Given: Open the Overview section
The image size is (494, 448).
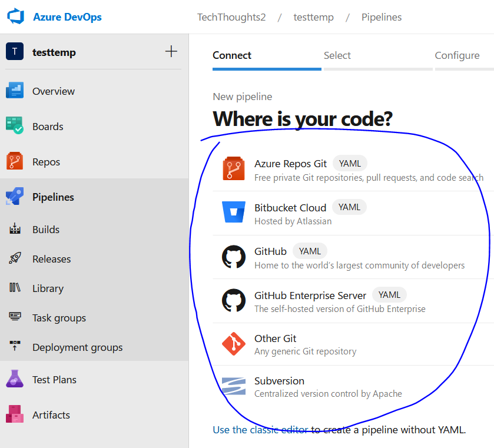Looking at the screenshot, I should tap(53, 91).
